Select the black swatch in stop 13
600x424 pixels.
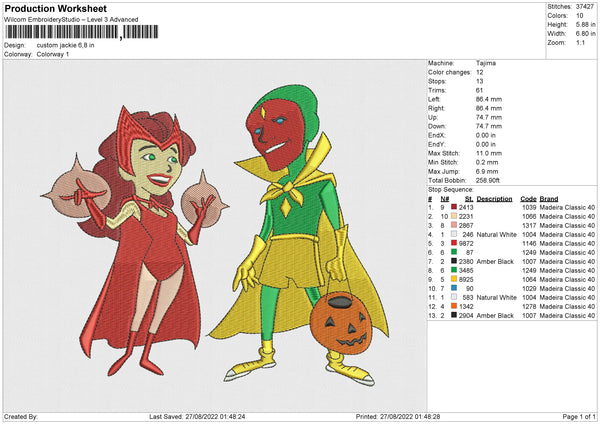tap(455, 315)
